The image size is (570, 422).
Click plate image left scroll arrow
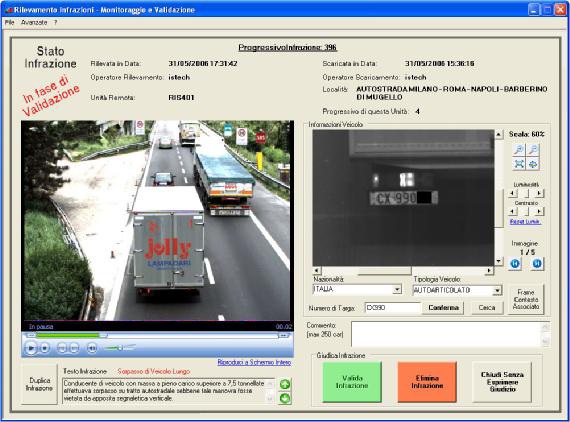click(x=316, y=270)
